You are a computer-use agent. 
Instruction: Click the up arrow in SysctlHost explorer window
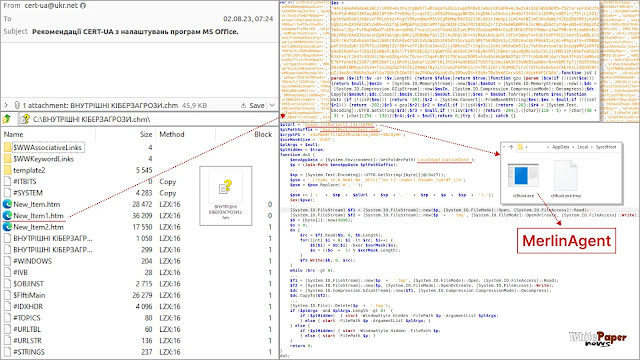click(511, 147)
